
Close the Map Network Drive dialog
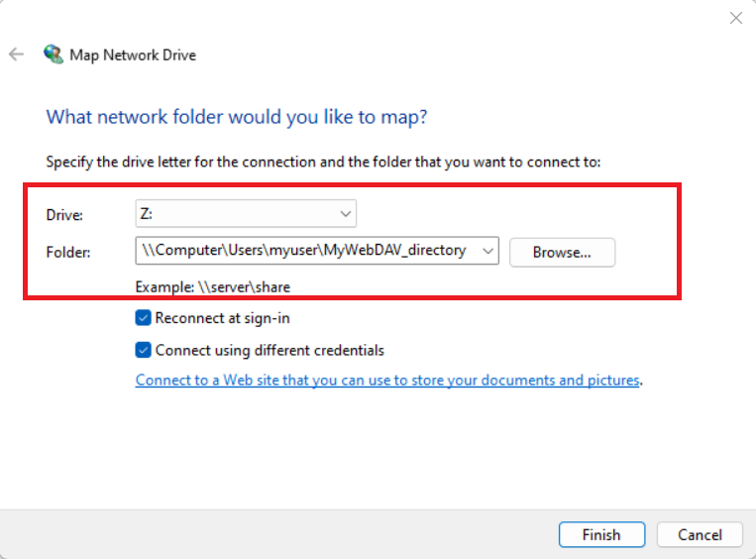coord(735,18)
